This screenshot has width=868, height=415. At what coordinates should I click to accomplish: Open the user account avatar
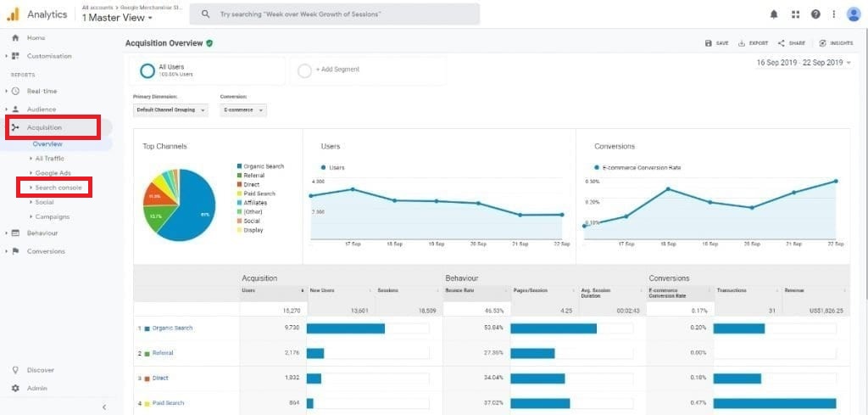pos(854,14)
